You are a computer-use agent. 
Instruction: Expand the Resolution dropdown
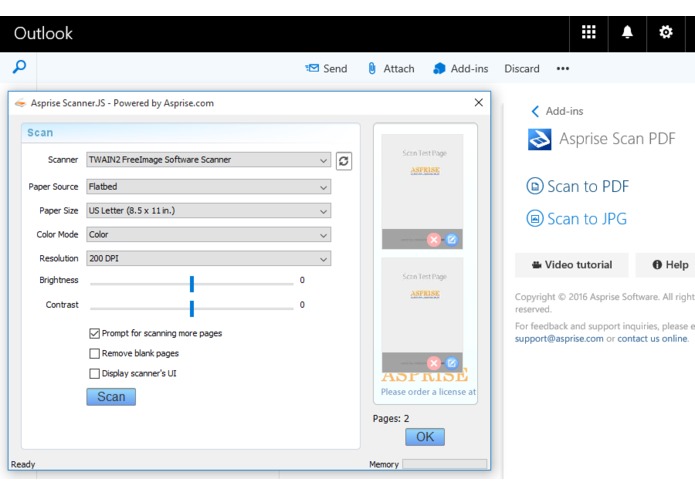point(208,259)
